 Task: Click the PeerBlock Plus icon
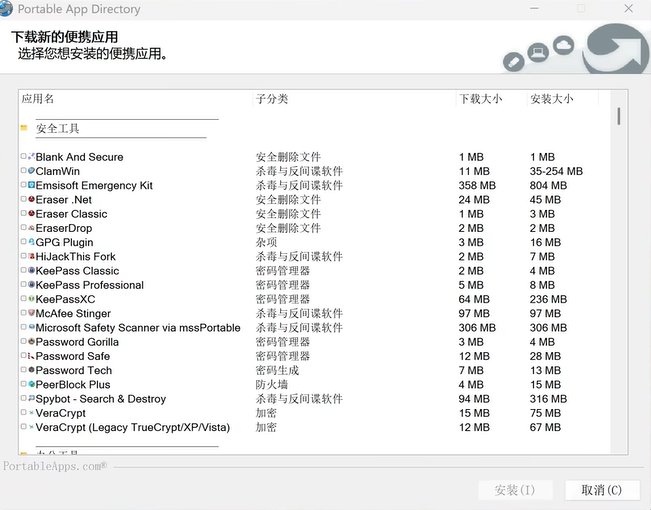click(x=31, y=384)
